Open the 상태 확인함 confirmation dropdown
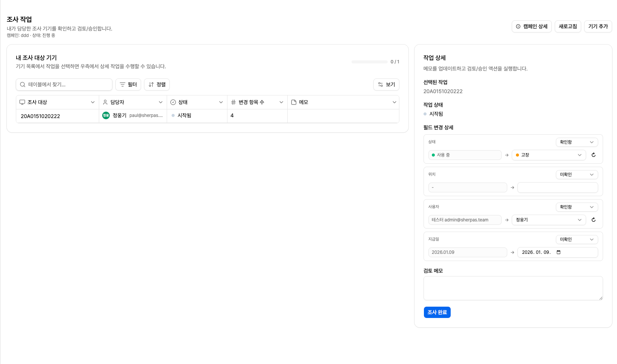The image size is (617, 364). [x=577, y=142]
